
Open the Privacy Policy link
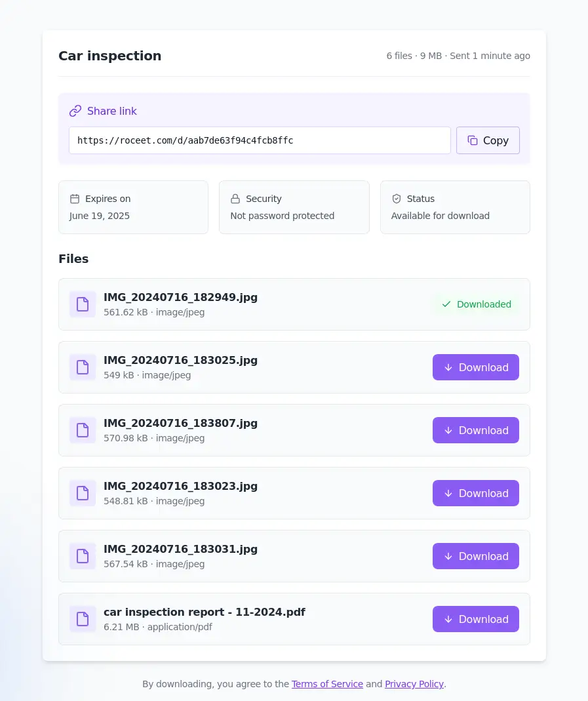pyautogui.click(x=414, y=684)
